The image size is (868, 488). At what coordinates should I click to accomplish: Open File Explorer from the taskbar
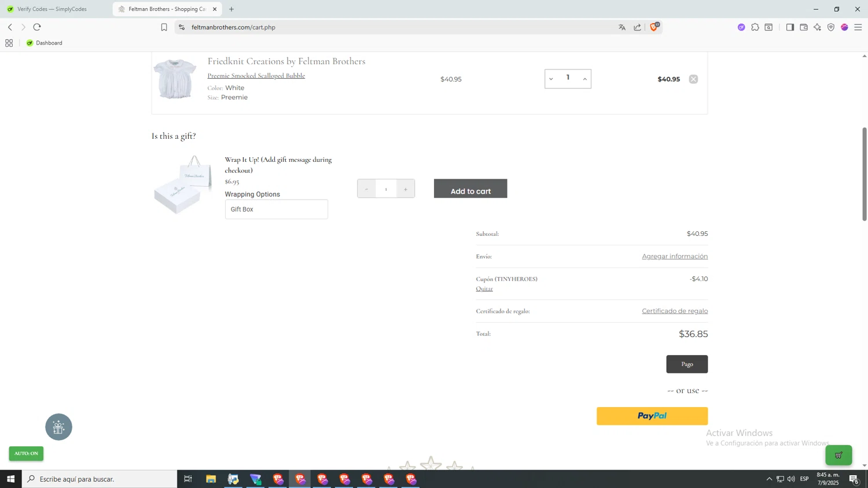211,479
